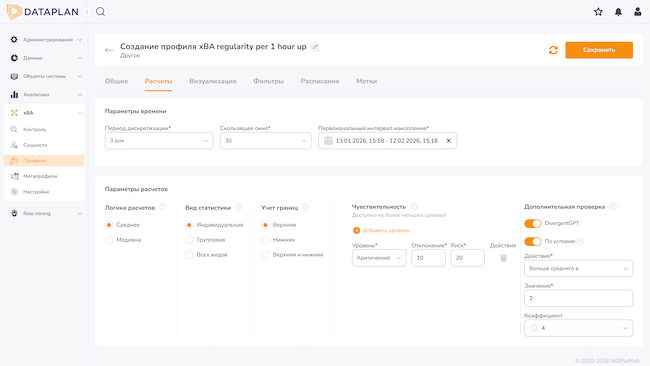Select Нижняя boundary option
650x366 pixels.
point(265,240)
